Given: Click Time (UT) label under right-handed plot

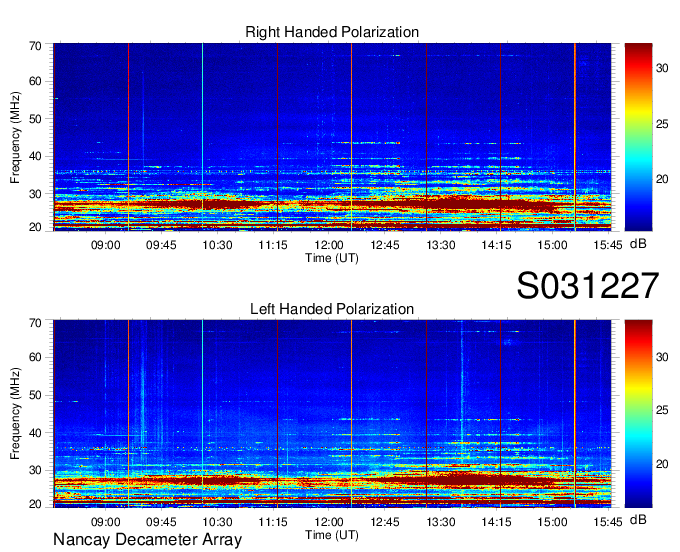Looking at the screenshot, I should click(332, 258).
